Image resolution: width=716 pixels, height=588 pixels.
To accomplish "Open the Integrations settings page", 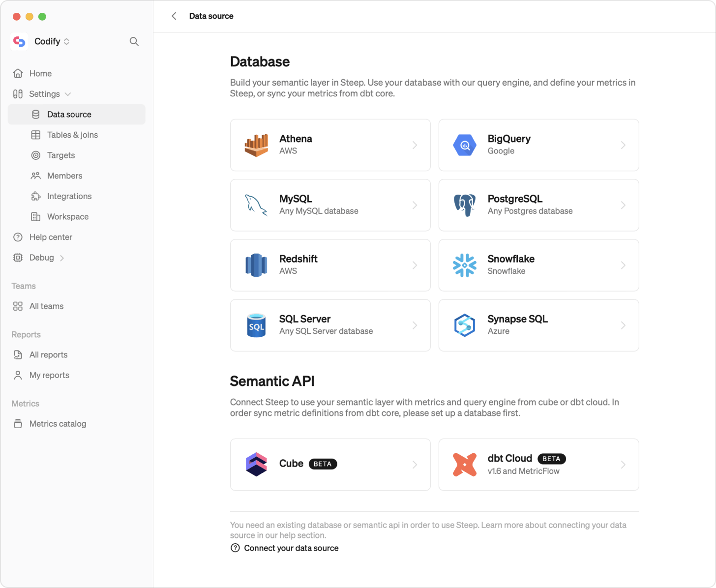I will pyautogui.click(x=77, y=196).
